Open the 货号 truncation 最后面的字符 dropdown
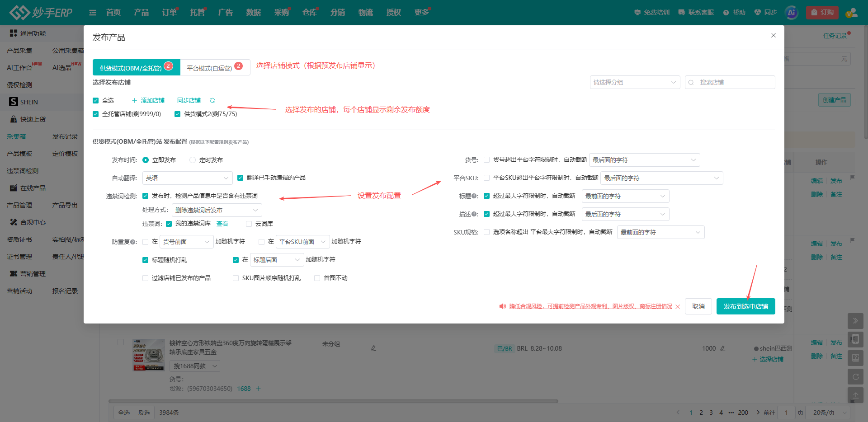 pos(644,160)
